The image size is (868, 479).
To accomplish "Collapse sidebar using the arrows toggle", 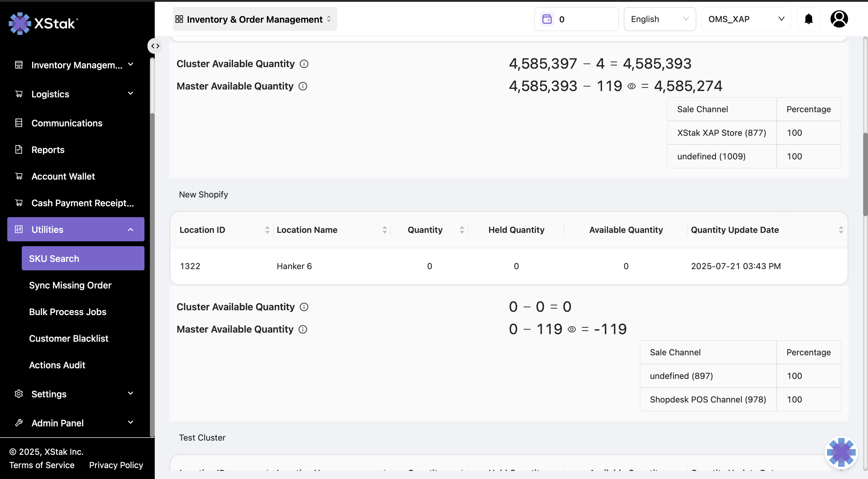I will click(x=155, y=46).
